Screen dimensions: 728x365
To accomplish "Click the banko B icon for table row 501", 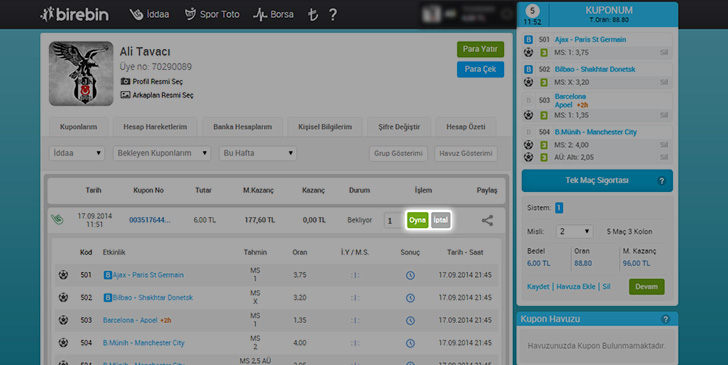I will point(108,275).
